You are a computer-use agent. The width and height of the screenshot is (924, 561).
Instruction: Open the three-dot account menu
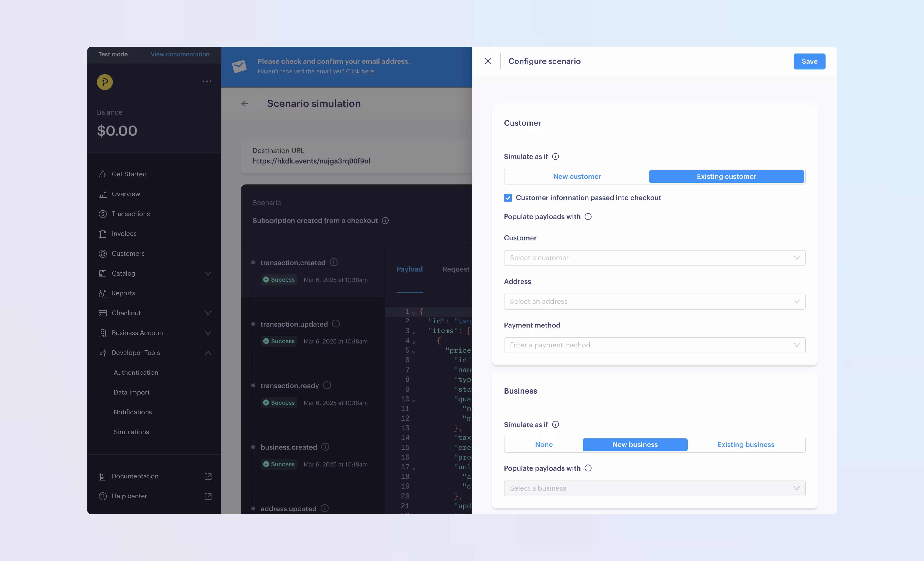click(207, 81)
